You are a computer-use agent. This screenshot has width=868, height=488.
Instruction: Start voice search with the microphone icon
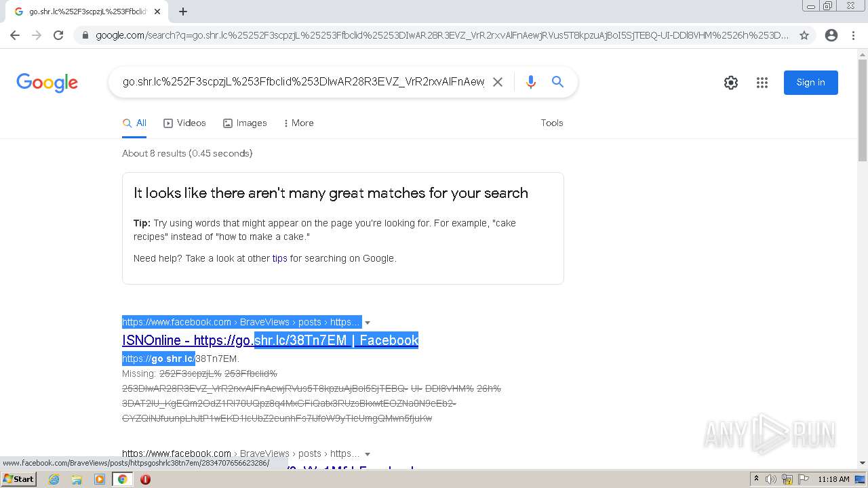tap(531, 82)
